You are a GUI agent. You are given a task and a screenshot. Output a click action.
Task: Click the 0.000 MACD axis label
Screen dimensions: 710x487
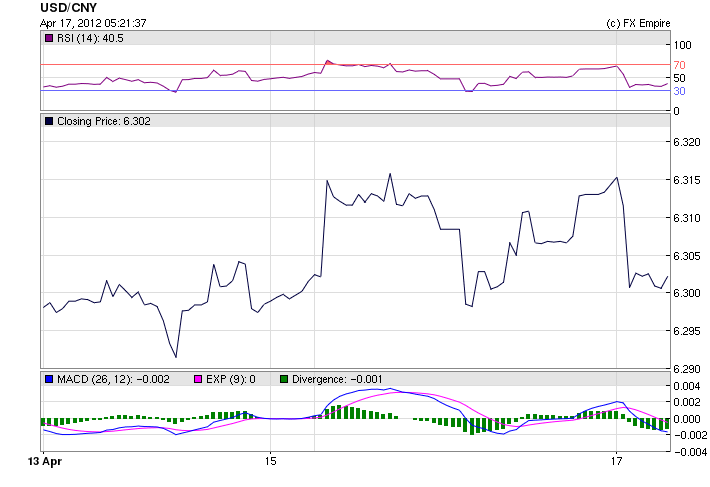[686, 419]
